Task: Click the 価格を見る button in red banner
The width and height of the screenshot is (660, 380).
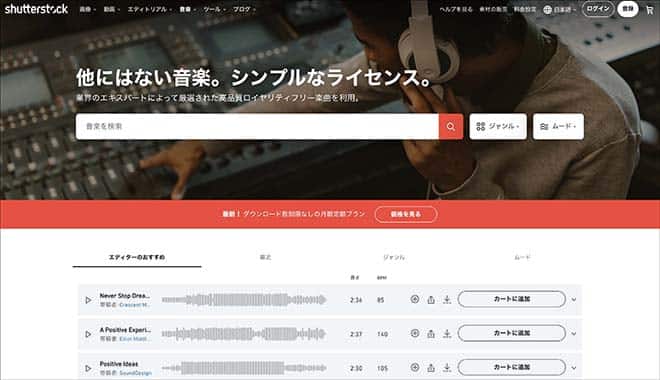Action: click(406, 214)
